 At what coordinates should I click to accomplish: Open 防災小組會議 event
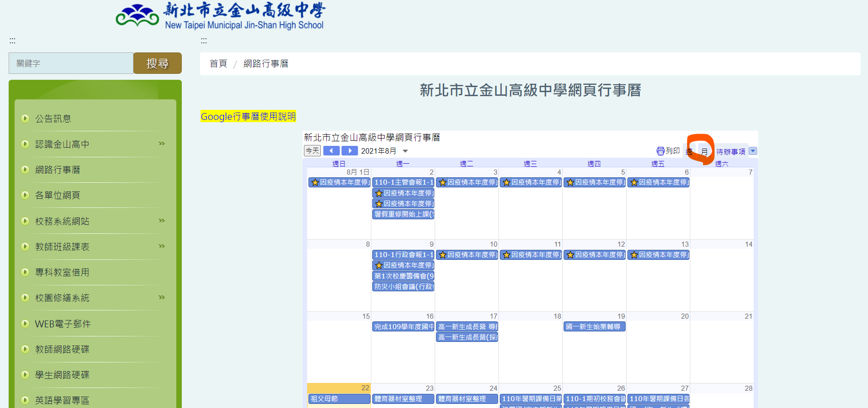pyautogui.click(x=403, y=286)
